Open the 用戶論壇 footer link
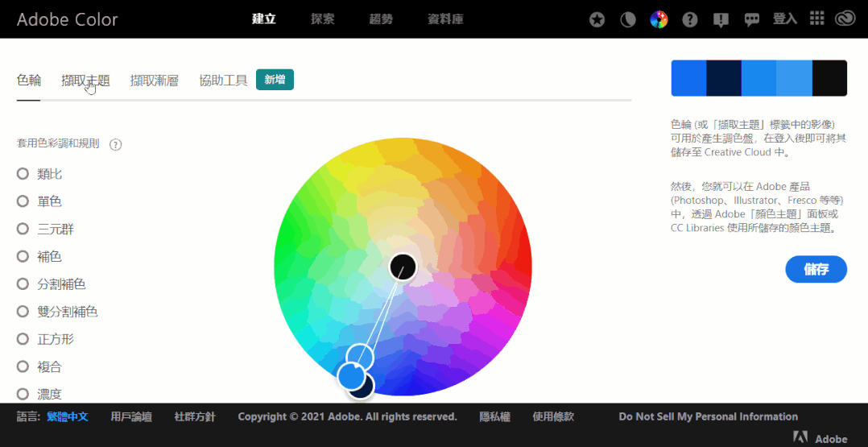The width and height of the screenshot is (868, 447). tap(131, 416)
